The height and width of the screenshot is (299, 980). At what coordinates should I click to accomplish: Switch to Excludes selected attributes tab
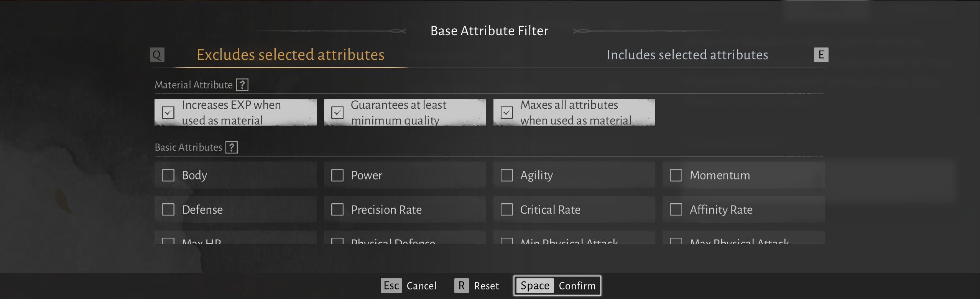(291, 55)
